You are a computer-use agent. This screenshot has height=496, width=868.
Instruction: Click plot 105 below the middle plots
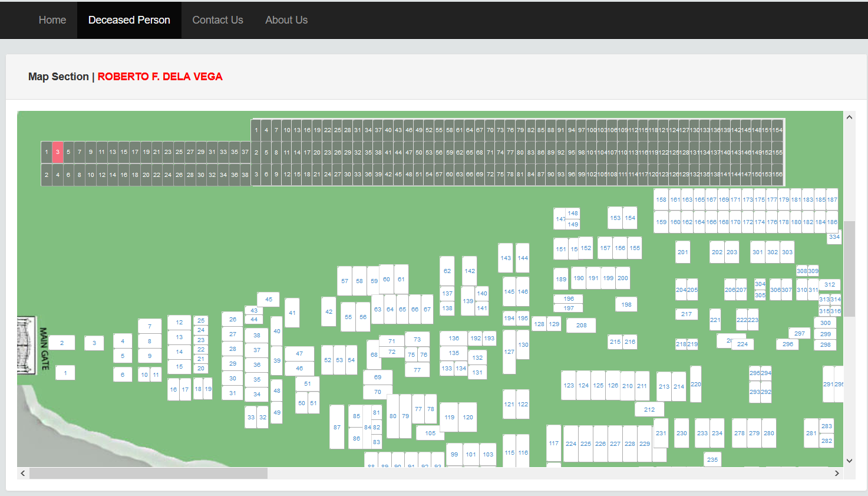coord(430,433)
